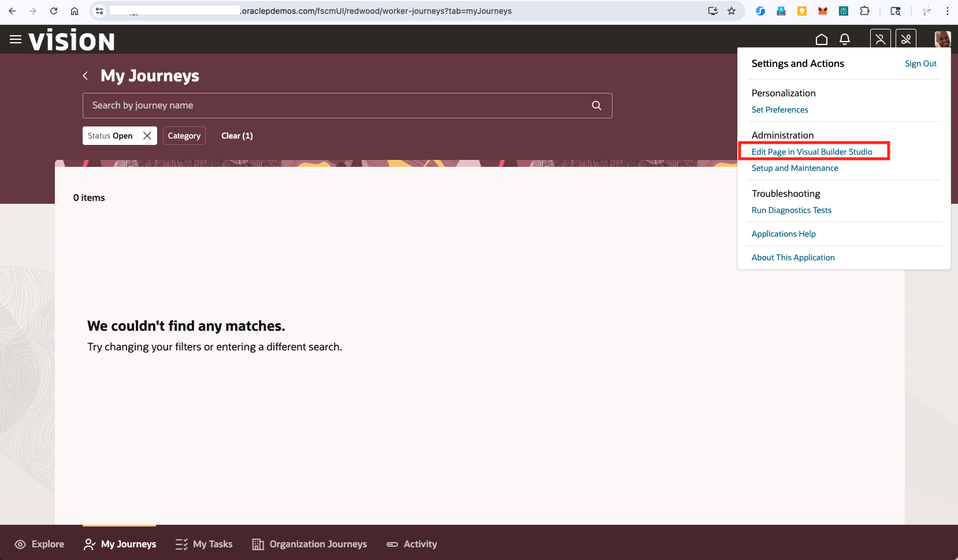The height and width of the screenshot is (560, 958).
Task: Open the hamburger navigation menu
Action: point(15,39)
